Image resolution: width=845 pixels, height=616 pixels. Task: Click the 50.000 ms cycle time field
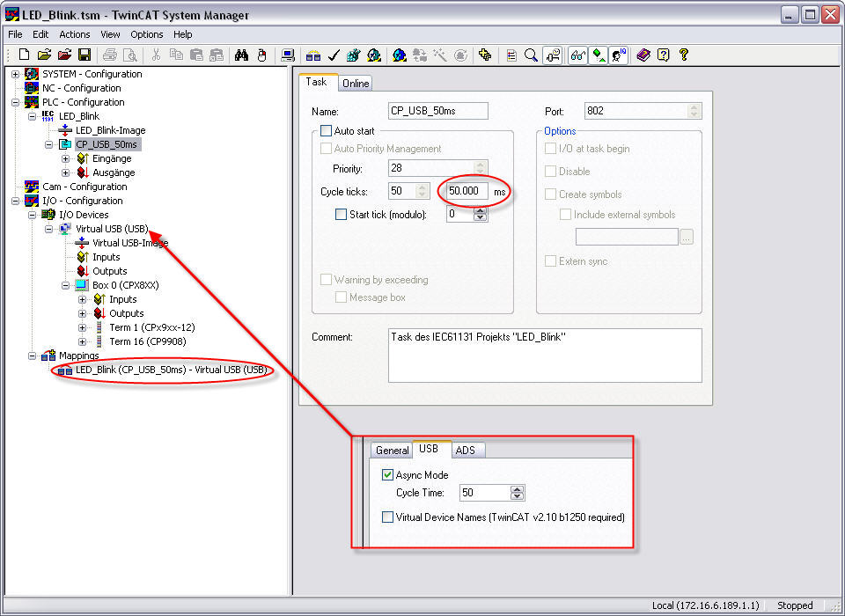pyautogui.click(x=467, y=191)
